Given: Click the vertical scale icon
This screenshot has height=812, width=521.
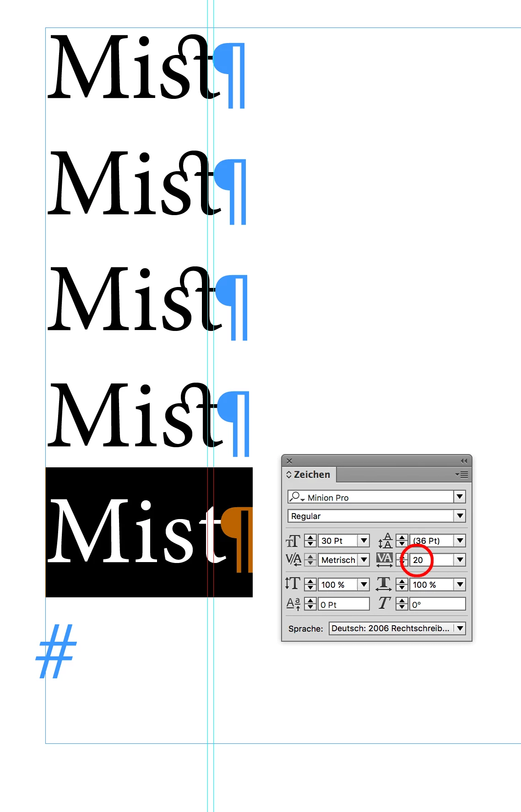Looking at the screenshot, I should [x=292, y=584].
